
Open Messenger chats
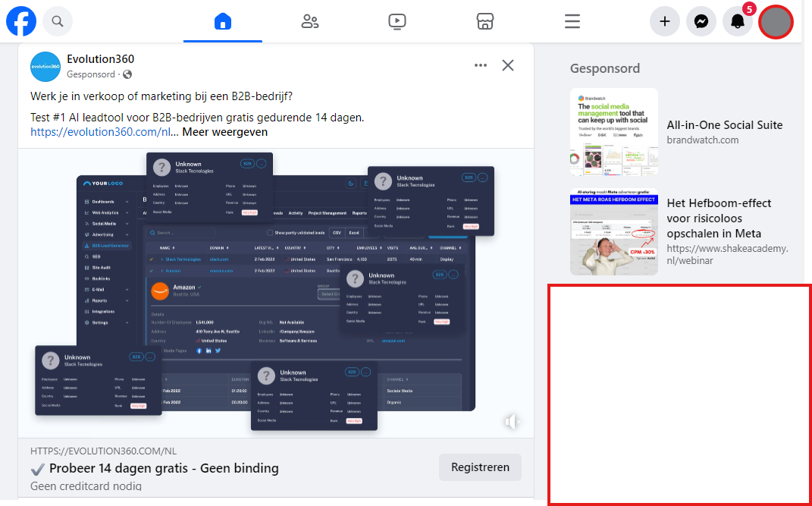point(701,21)
